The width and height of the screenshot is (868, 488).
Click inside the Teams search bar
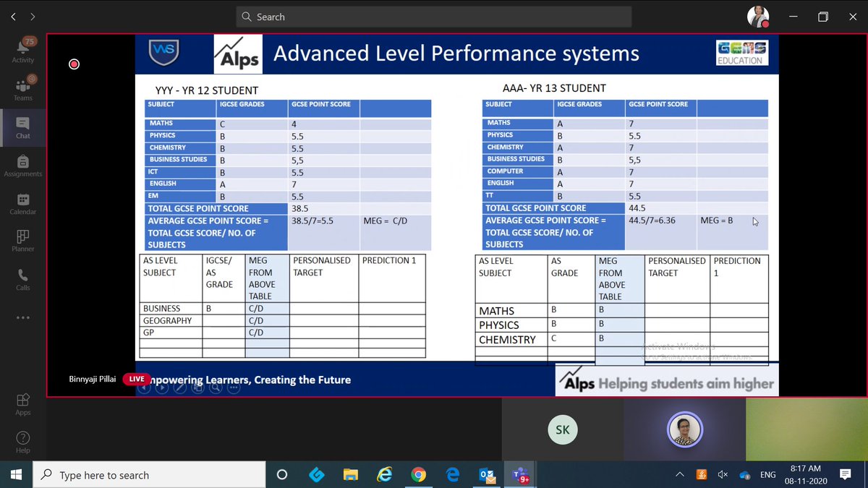click(434, 16)
